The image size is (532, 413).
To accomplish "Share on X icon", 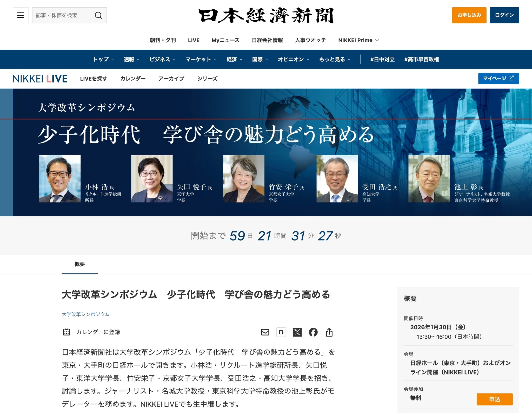I will point(297,332).
